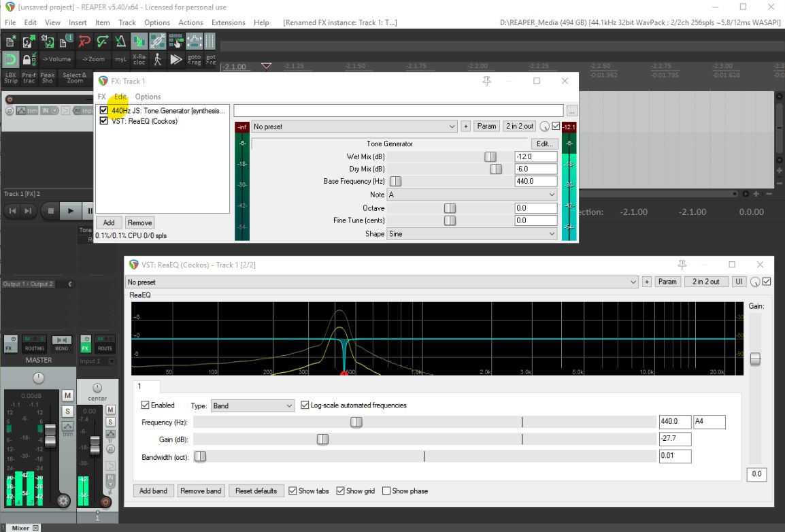Open the Actions menu
The height and width of the screenshot is (532, 785).
pyautogui.click(x=190, y=22)
